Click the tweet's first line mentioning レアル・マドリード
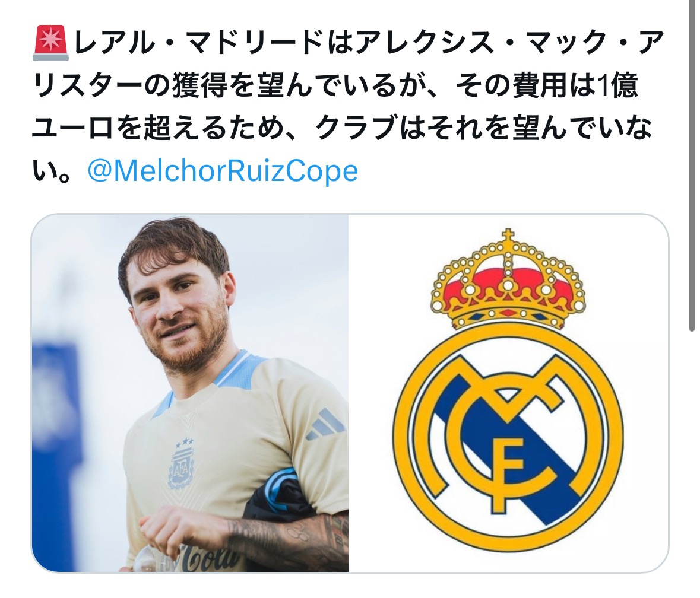 [x=349, y=43]
